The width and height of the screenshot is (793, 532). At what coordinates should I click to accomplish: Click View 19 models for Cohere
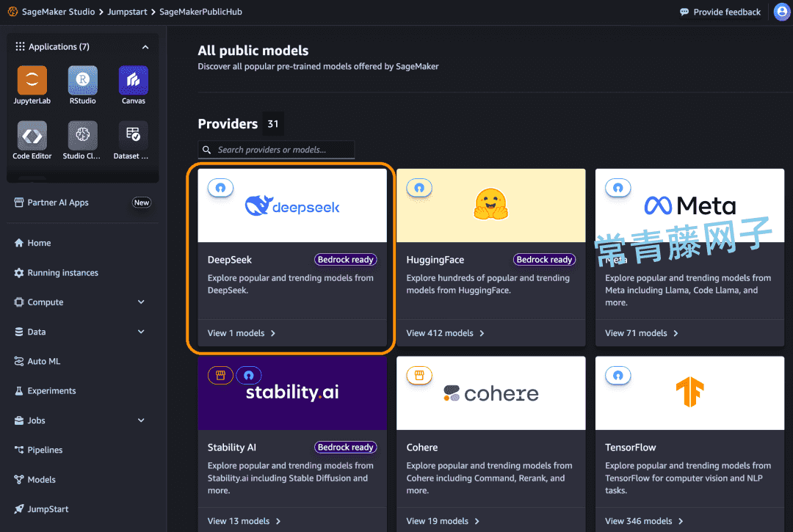[443, 521]
